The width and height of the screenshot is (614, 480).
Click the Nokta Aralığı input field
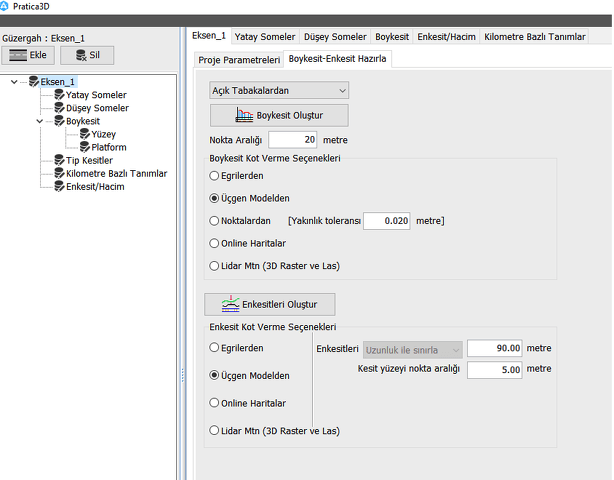[293, 140]
